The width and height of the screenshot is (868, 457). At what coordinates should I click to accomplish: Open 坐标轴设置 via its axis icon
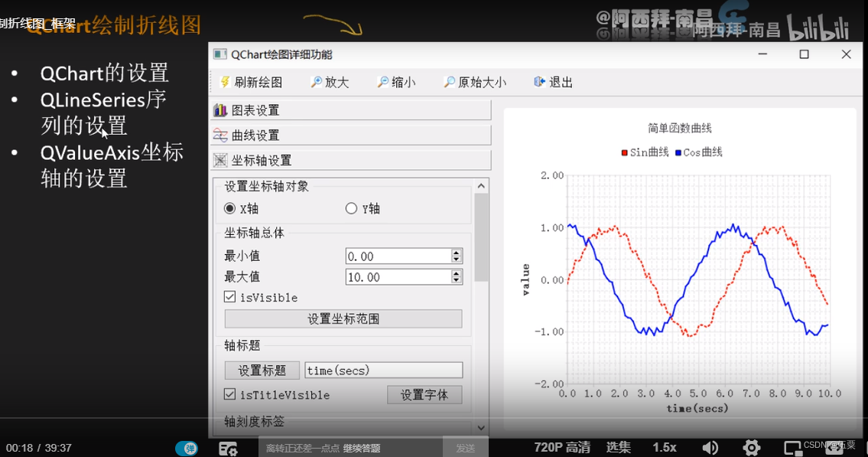[x=222, y=160]
